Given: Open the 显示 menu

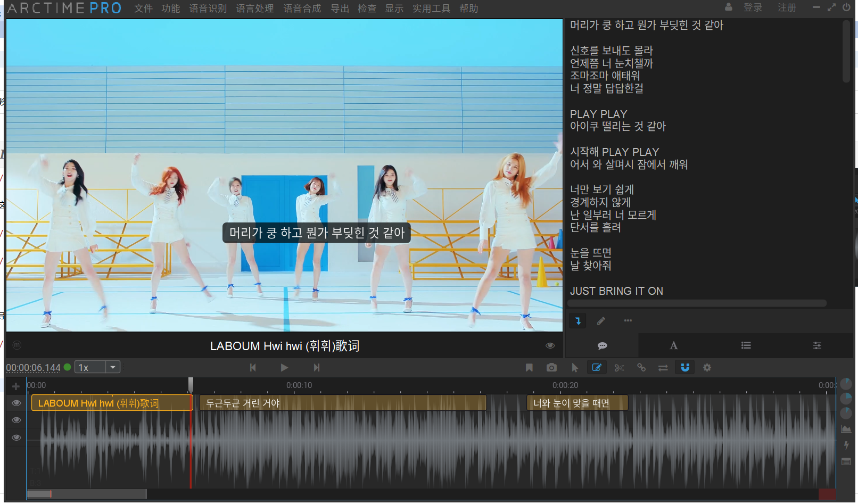Looking at the screenshot, I should pyautogui.click(x=394, y=9).
